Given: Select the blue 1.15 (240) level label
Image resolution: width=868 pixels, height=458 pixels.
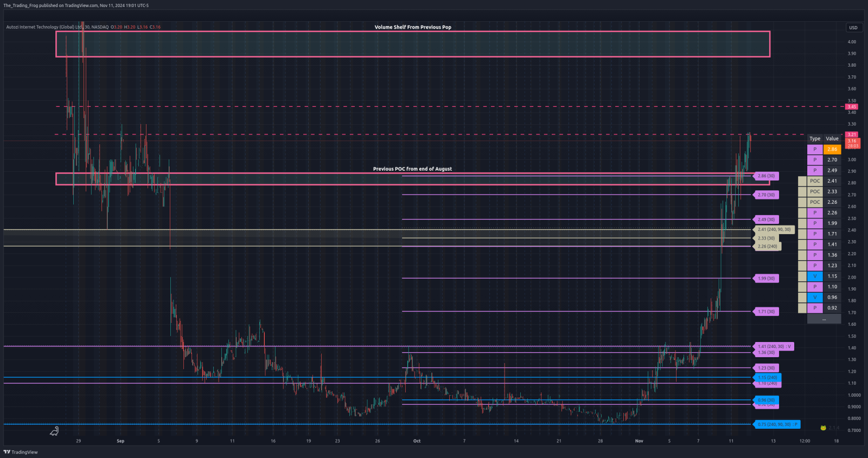Looking at the screenshot, I should 767,378.
